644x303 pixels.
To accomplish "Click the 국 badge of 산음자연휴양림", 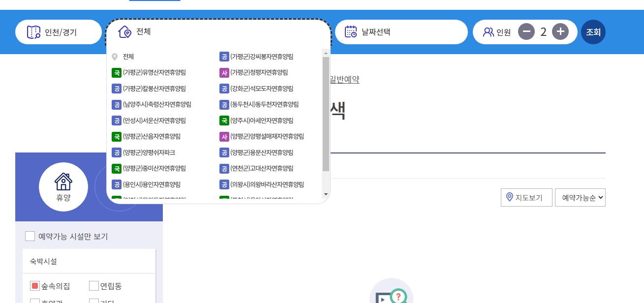I will 117,137.
